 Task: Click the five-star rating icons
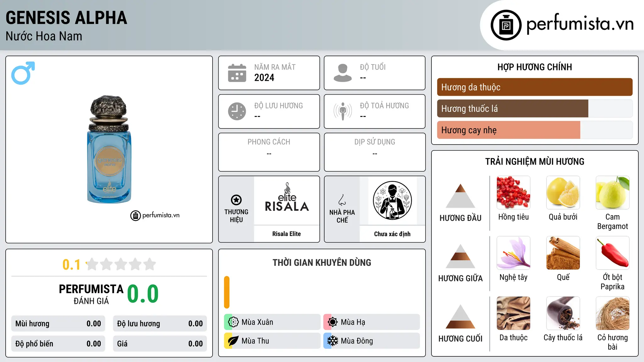121,264
